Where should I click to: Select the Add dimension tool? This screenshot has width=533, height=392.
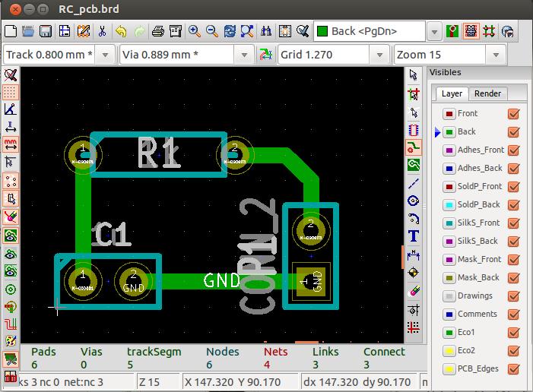click(x=414, y=254)
